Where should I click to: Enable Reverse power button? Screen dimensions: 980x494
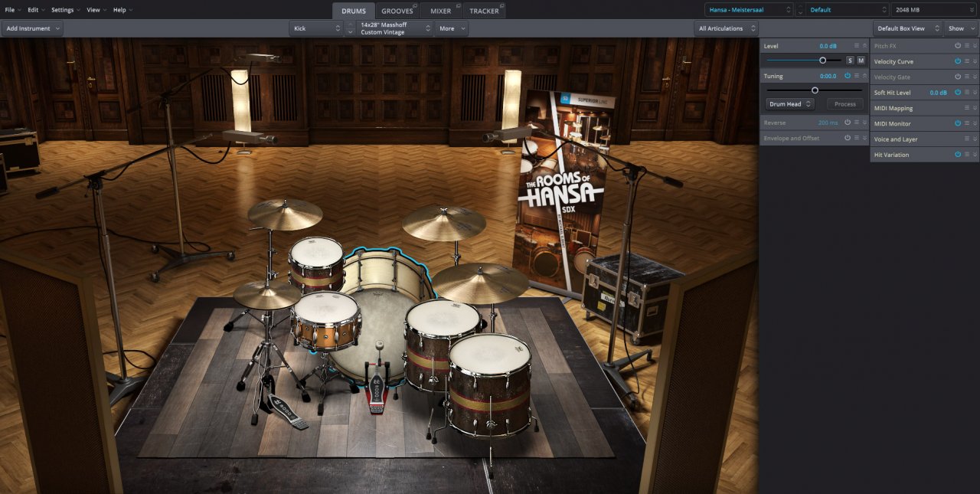click(848, 123)
